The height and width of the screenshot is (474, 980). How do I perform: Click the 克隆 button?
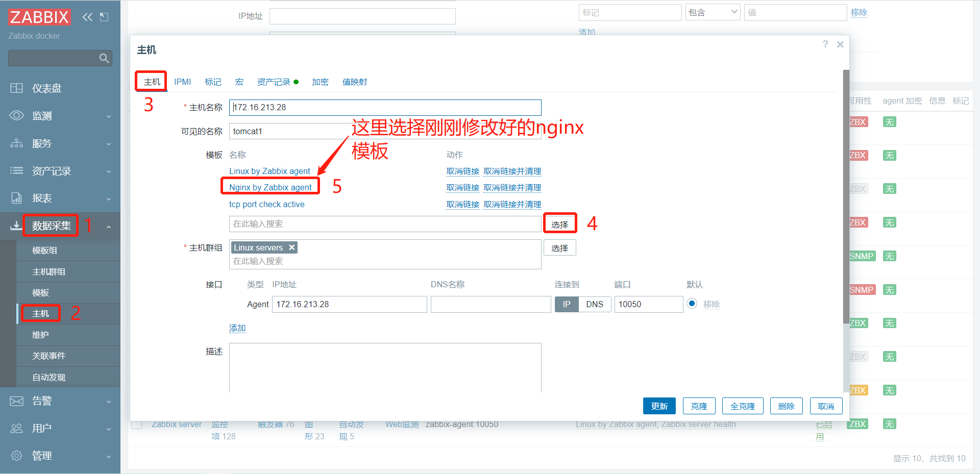[x=699, y=406]
